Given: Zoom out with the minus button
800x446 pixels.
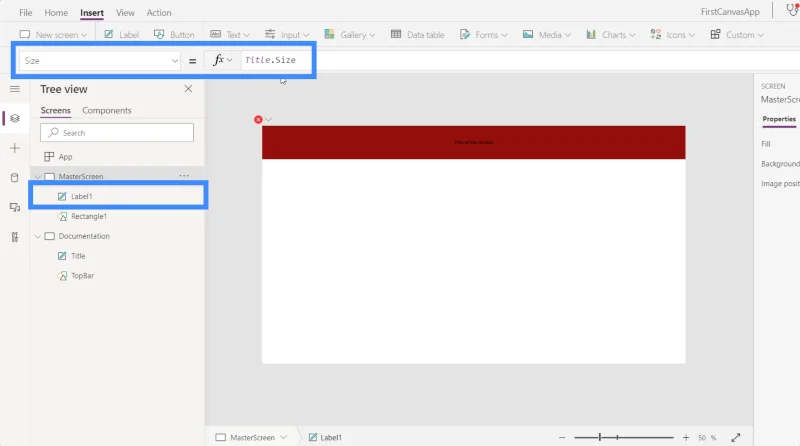Looking at the screenshot, I should (x=562, y=437).
